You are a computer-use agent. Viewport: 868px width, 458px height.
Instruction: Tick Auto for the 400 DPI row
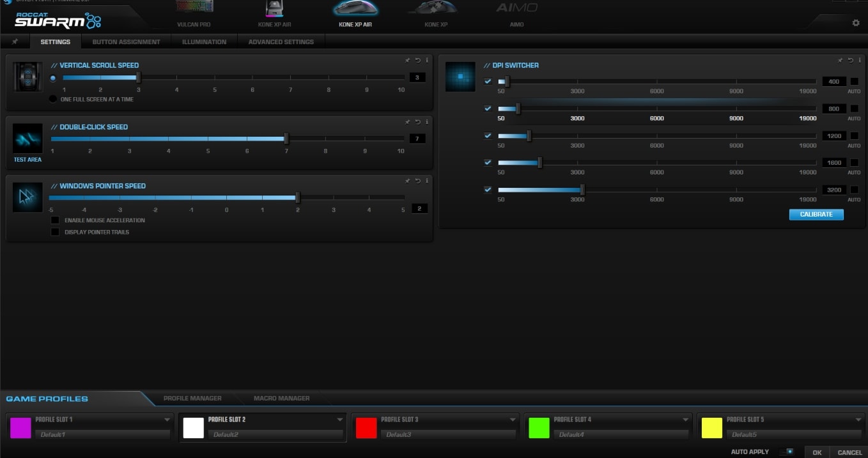(x=854, y=82)
